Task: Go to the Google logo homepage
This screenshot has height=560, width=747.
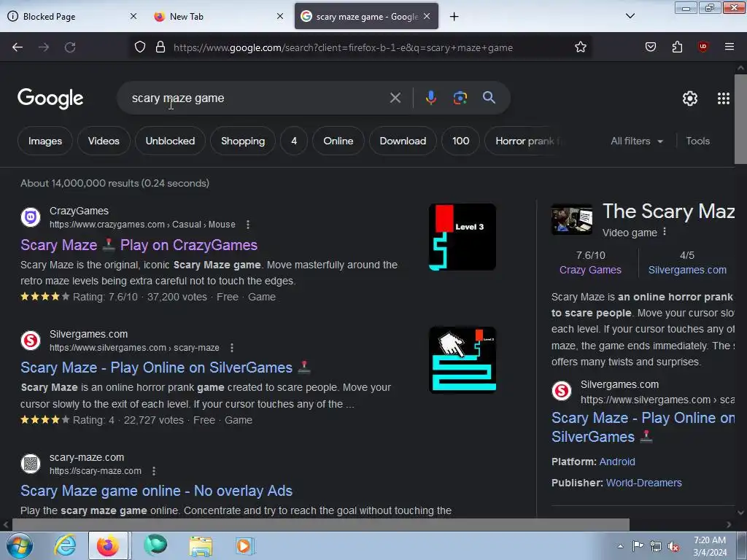Action: point(50,98)
